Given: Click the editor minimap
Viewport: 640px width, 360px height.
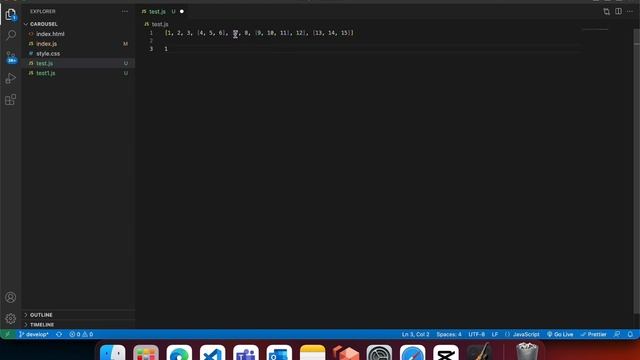Looking at the screenshot, I should (595, 29).
